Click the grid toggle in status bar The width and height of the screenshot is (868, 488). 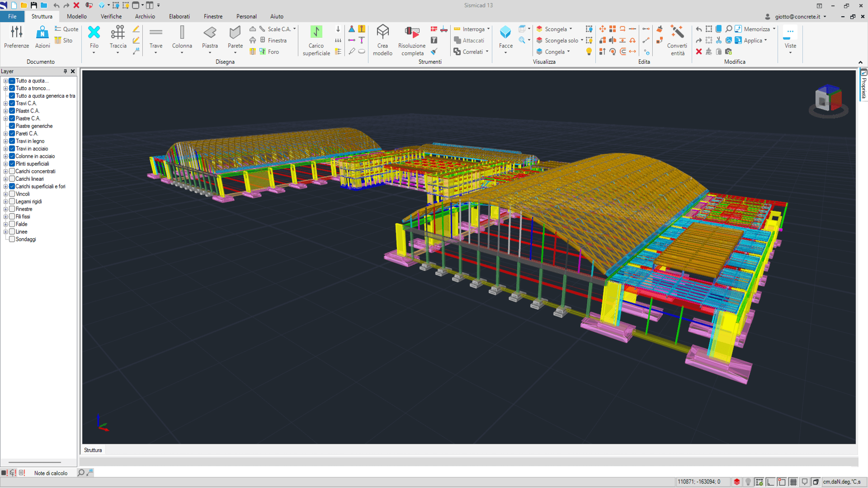tap(793, 482)
